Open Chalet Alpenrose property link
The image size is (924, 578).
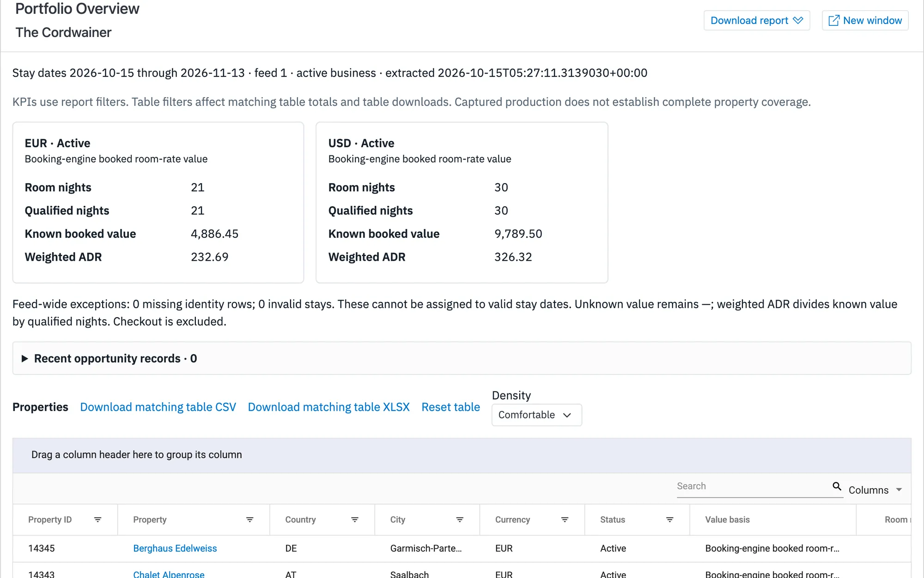coord(169,574)
